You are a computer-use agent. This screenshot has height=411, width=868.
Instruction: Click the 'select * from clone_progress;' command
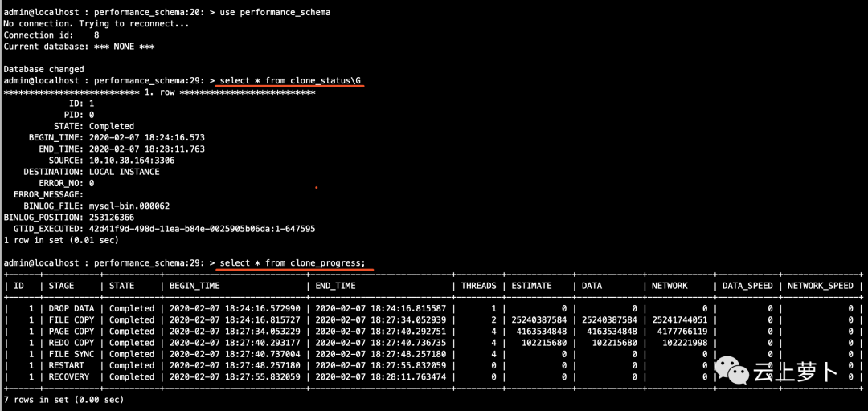[x=293, y=262]
